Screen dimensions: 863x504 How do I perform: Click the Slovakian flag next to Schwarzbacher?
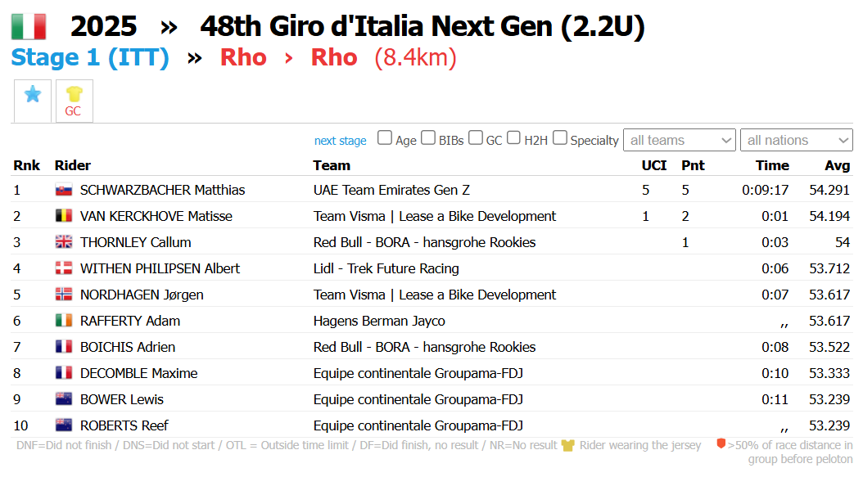tap(64, 191)
